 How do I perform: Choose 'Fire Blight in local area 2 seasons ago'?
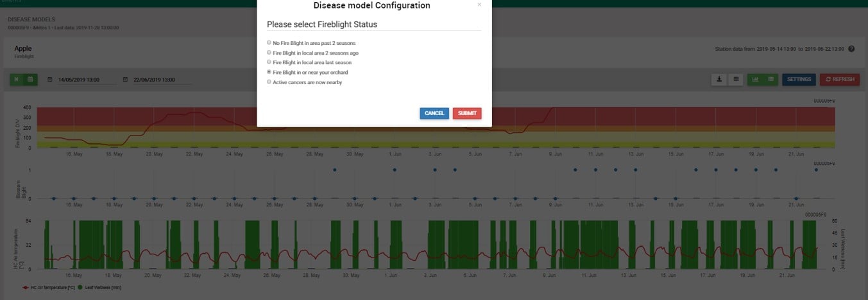tap(269, 53)
